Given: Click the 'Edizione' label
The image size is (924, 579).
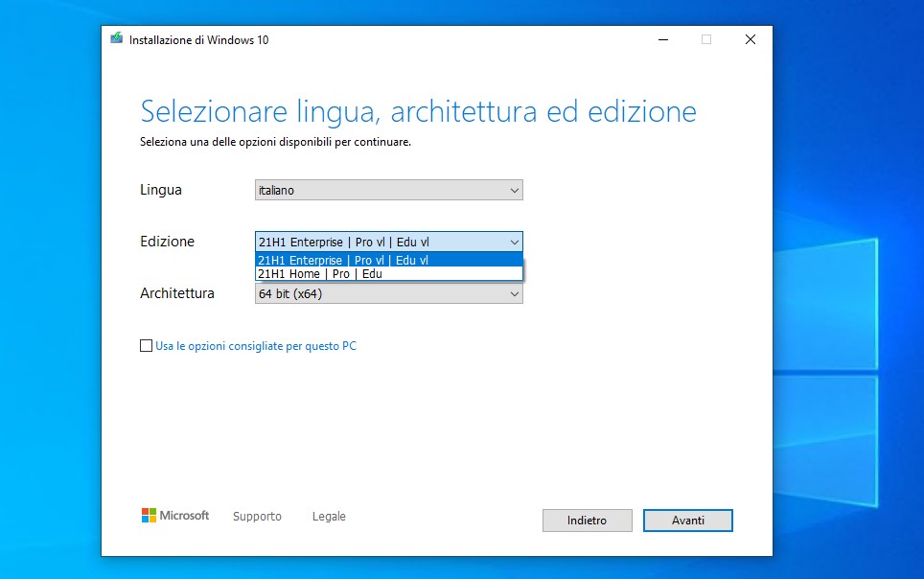Looking at the screenshot, I should pos(168,242).
